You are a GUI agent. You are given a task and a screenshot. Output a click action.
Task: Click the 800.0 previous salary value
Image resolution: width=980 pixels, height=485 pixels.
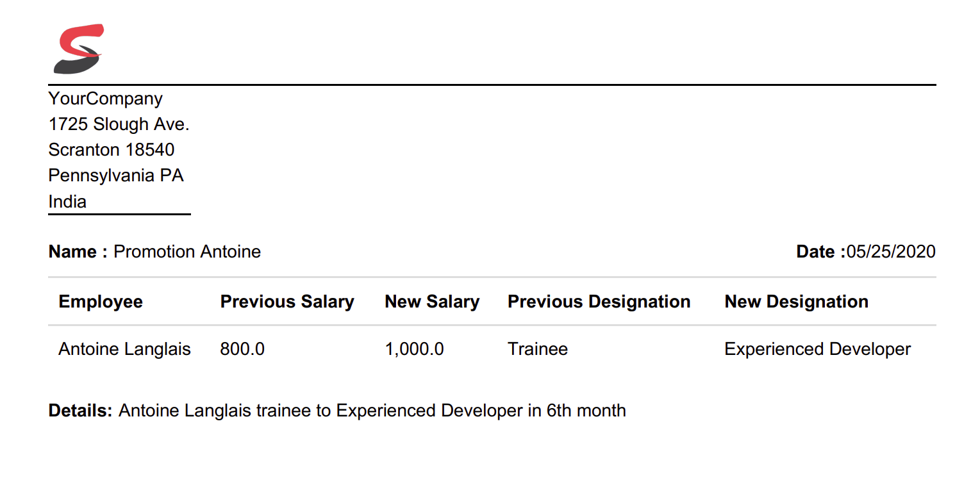242,349
